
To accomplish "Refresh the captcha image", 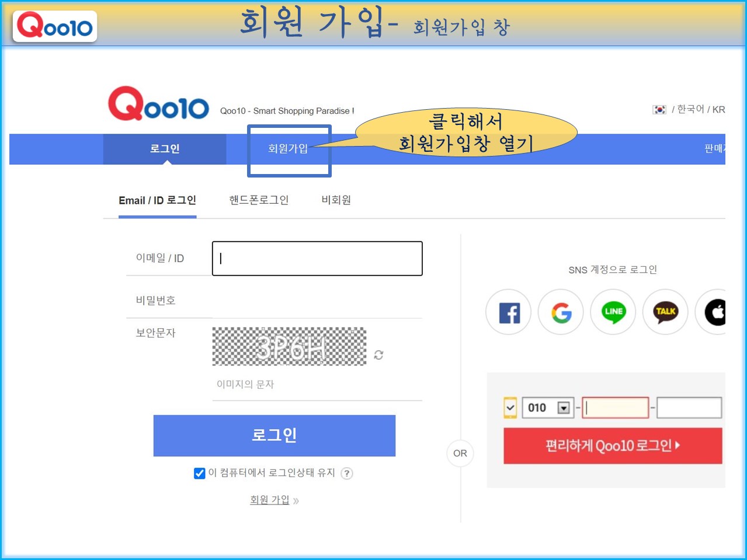I will click(378, 354).
